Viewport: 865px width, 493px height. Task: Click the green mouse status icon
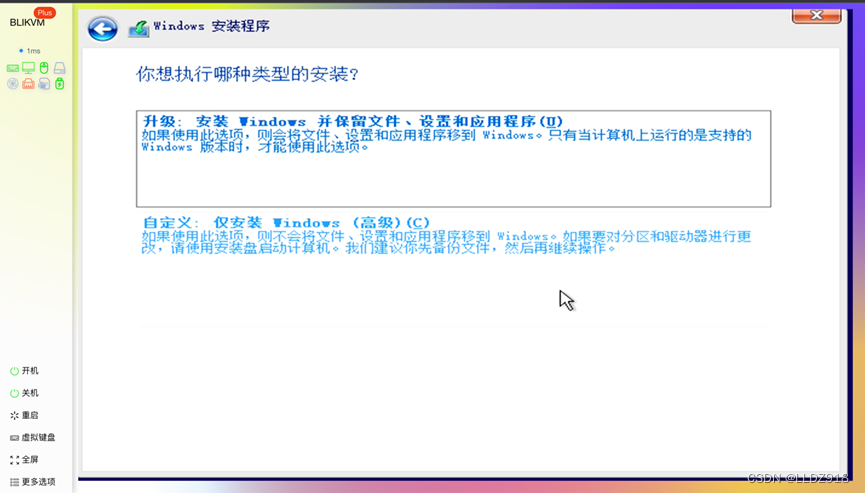44,68
